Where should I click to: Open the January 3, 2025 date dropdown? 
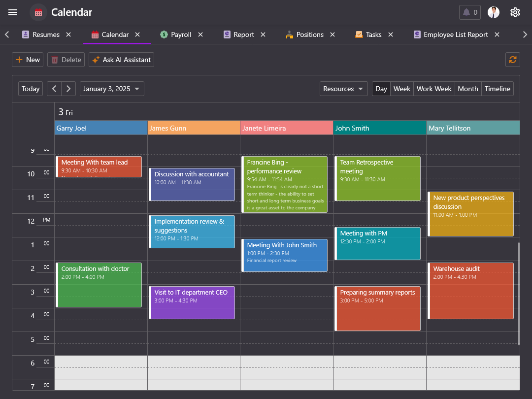[x=112, y=89]
